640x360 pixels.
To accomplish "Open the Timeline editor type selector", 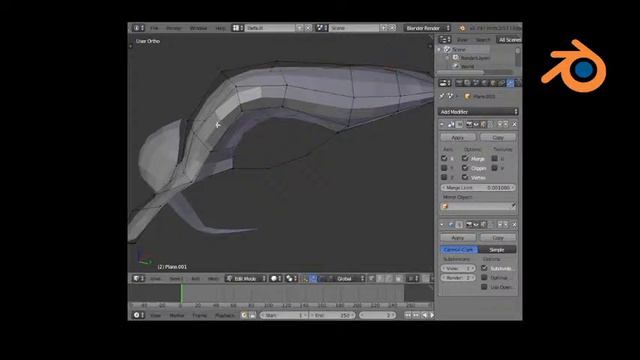I will 139,315.
